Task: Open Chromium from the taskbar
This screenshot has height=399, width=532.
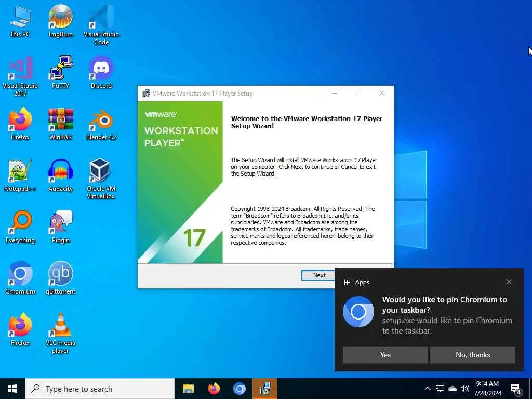Action: 239,389
